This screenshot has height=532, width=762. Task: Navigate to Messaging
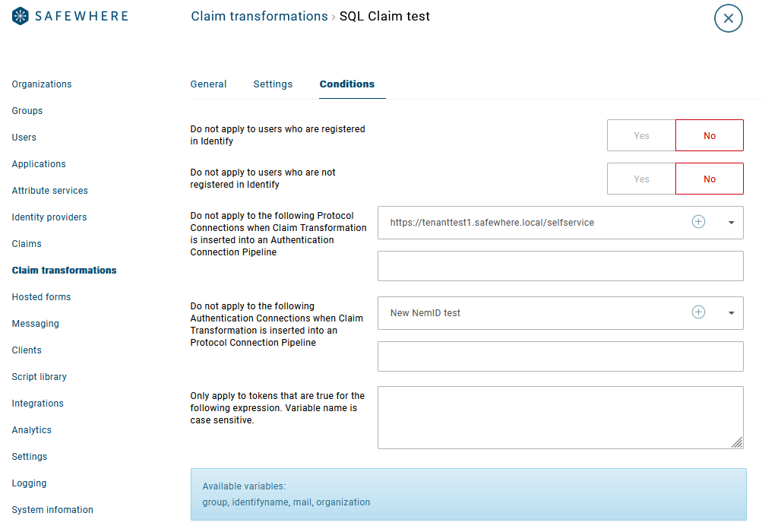click(x=36, y=324)
